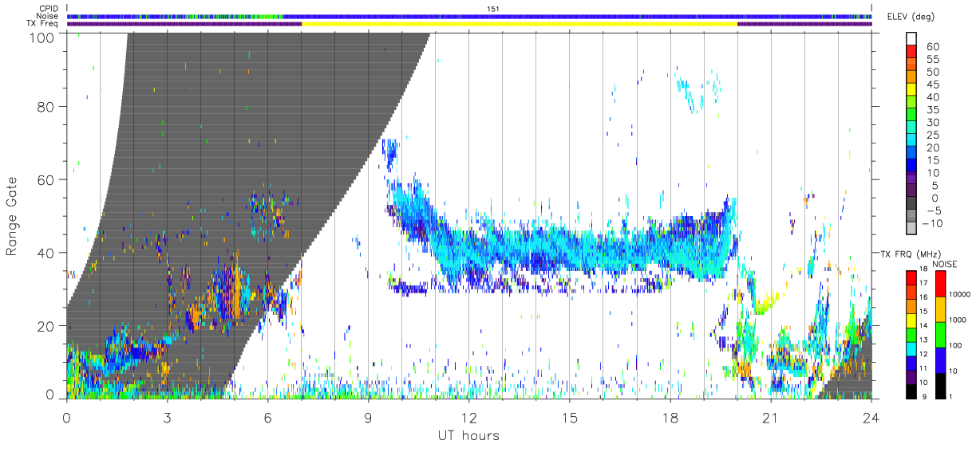980x452 pixels.
Task: Click the "15" tick label on UT hours axis
Action: pos(569,418)
